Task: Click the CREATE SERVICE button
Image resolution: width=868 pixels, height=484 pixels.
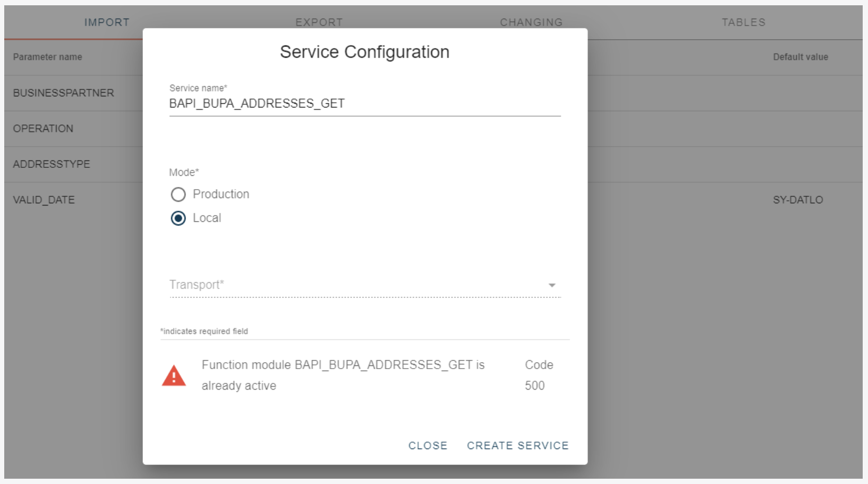Action: click(x=518, y=445)
